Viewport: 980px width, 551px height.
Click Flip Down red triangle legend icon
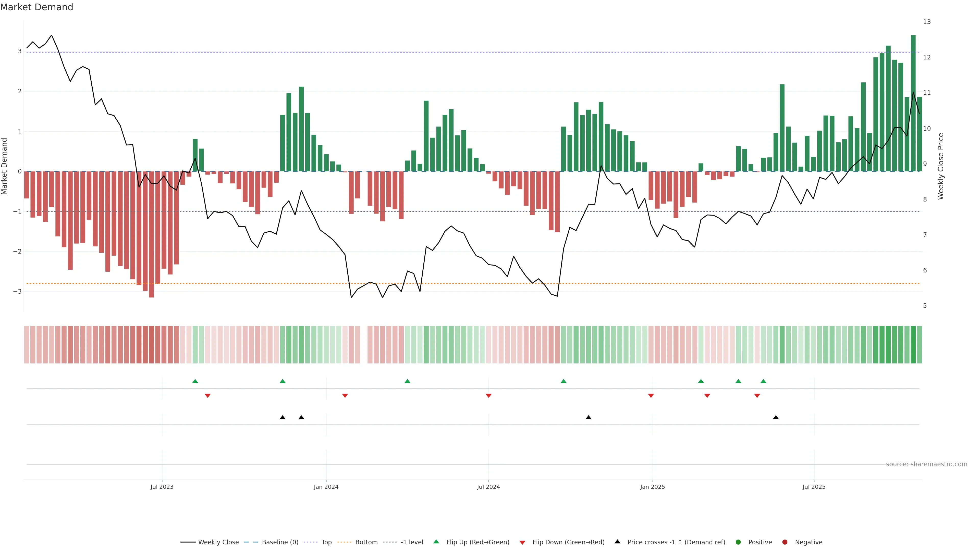[522, 542]
